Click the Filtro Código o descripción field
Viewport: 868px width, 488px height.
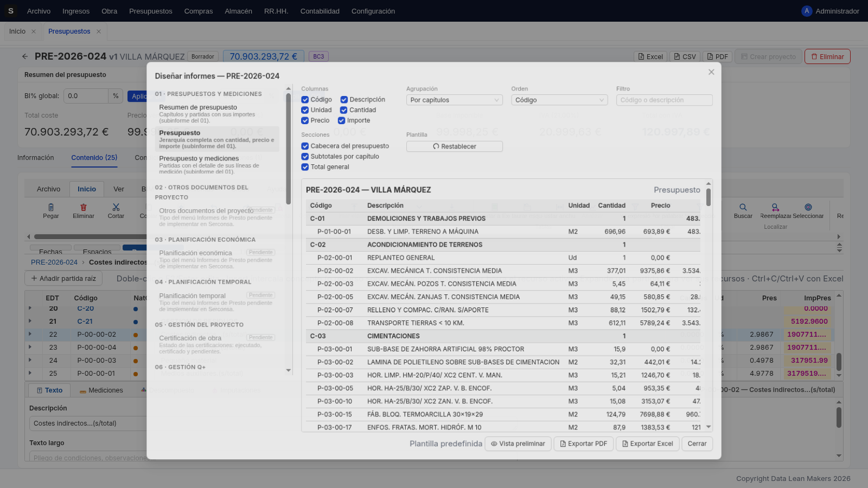(x=664, y=100)
